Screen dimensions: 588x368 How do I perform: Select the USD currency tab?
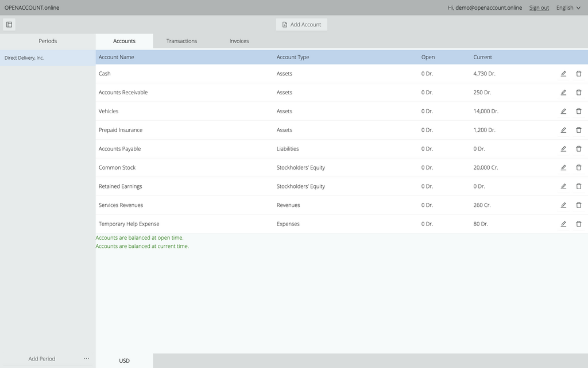[124, 361]
